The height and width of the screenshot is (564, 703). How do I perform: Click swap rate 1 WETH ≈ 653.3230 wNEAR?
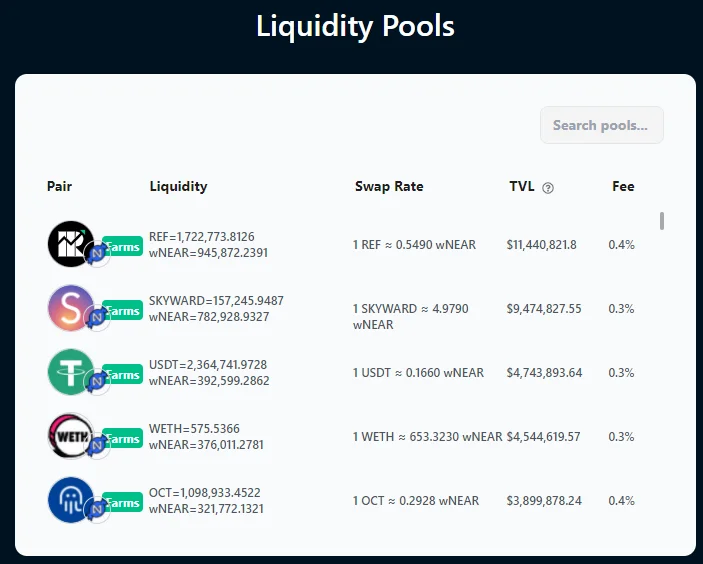pyautogui.click(x=427, y=437)
